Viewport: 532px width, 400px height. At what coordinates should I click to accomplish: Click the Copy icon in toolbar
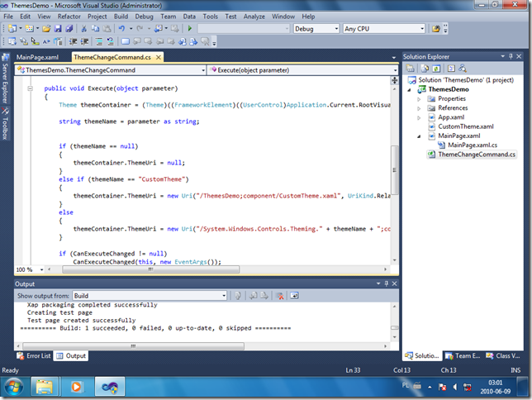tap(95, 29)
